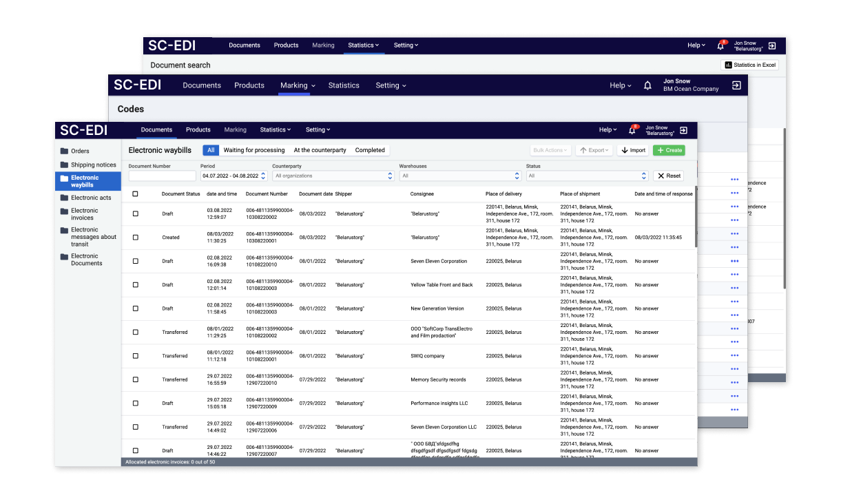
Task: Click the Document Number input field
Action: pyautogui.click(x=162, y=176)
